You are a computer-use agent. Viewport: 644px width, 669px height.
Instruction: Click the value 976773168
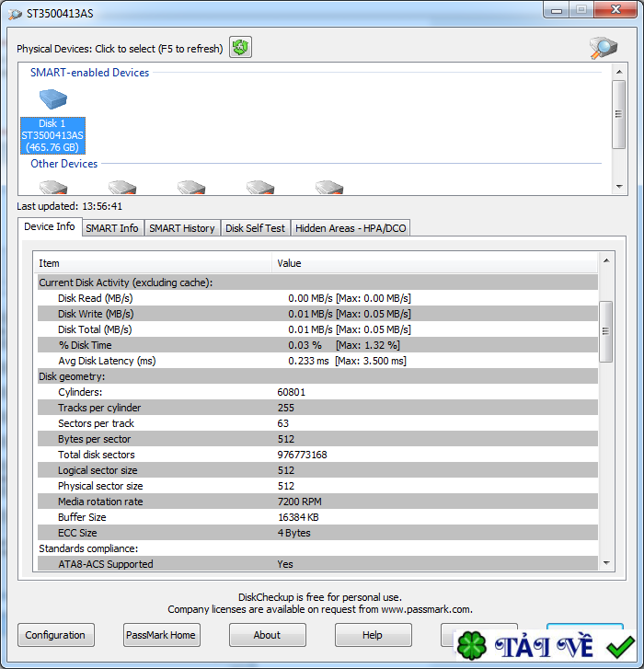point(302,455)
